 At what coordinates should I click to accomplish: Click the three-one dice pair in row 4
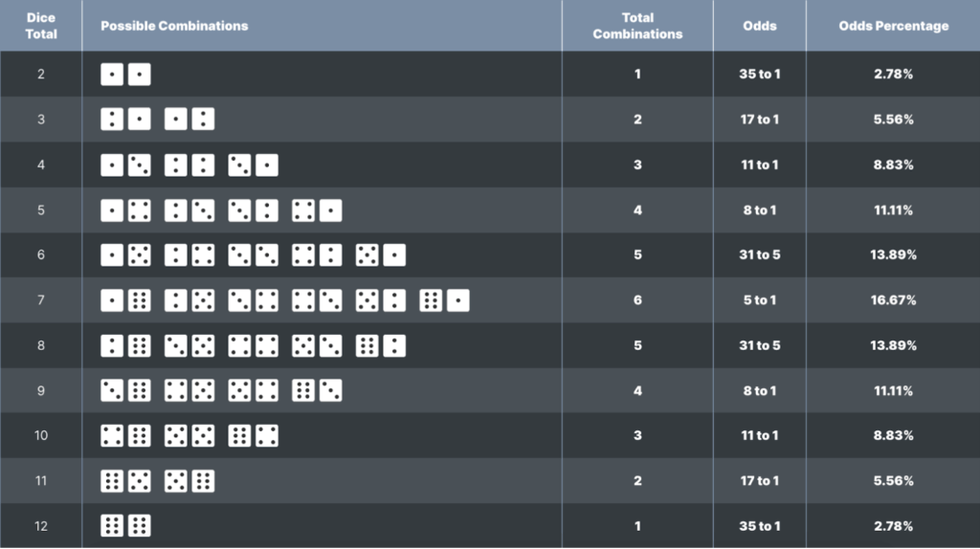(x=253, y=165)
